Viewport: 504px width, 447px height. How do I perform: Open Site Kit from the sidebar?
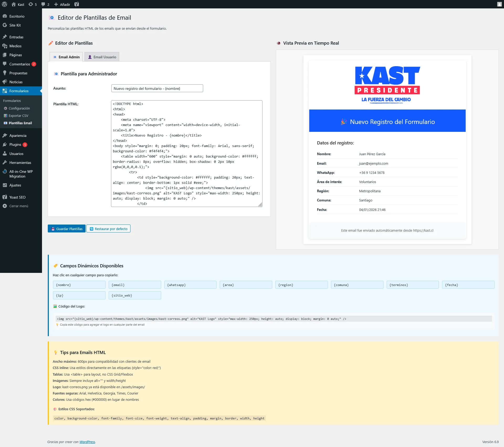(15, 25)
